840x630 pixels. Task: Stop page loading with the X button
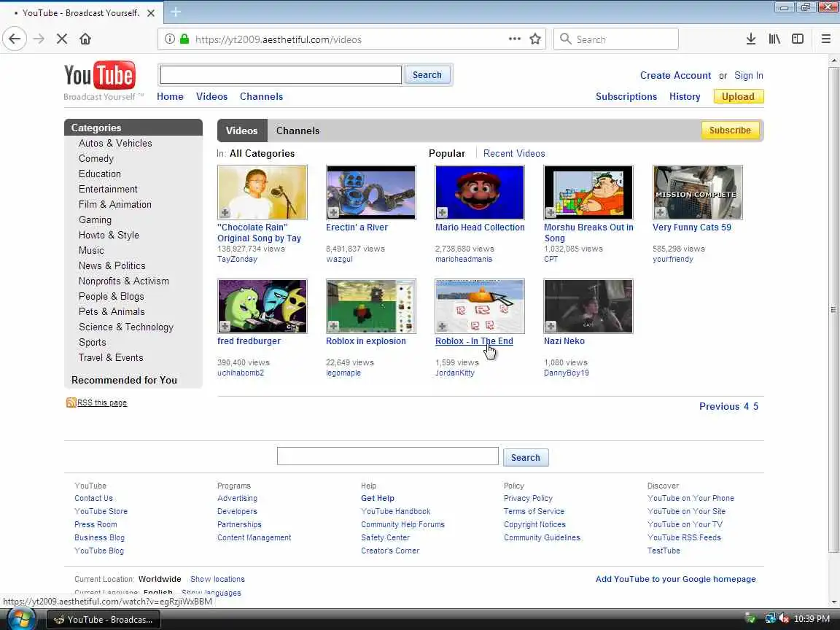pyautogui.click(x=61, y=39)
